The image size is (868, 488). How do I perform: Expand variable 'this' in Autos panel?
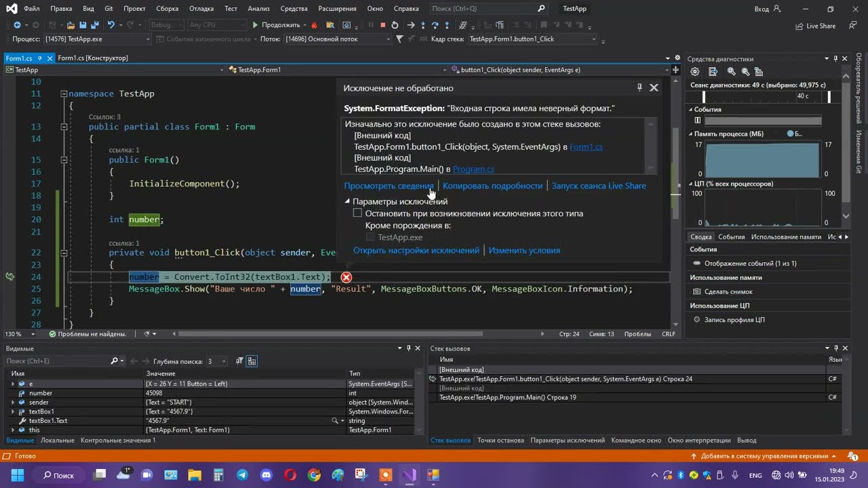click(13, 430)
